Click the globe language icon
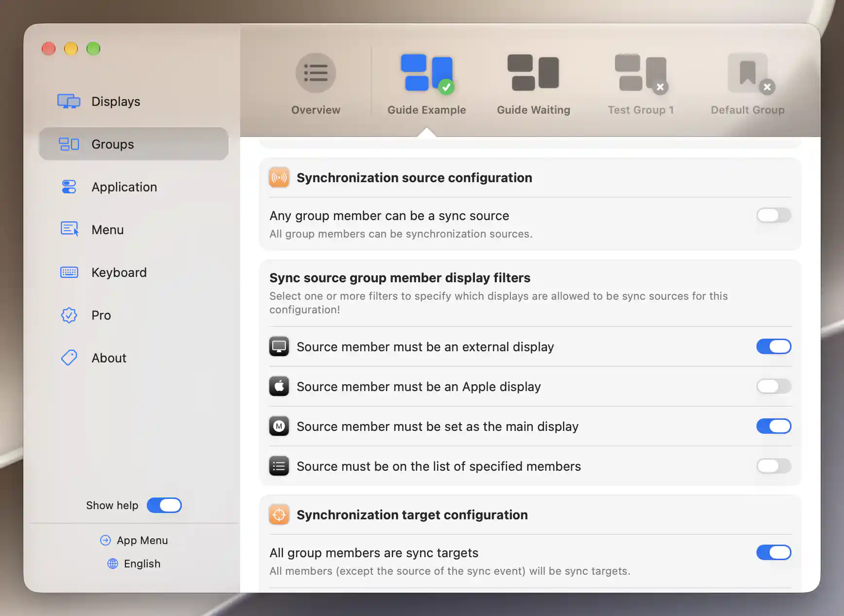Image resolution: width=844 pixels, height=616 pixels. [113, 564]
